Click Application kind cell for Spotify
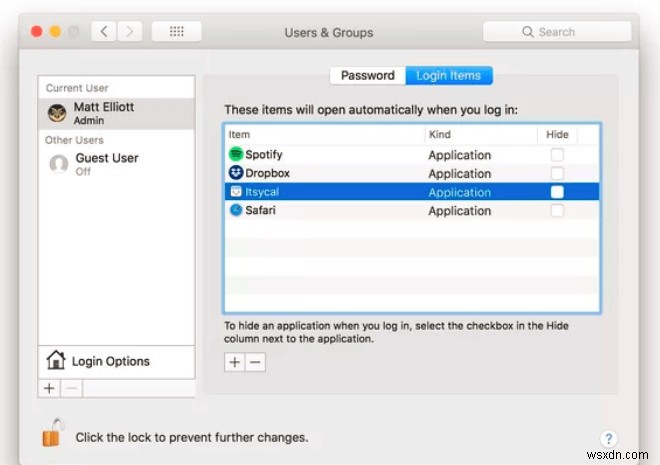 459,155
